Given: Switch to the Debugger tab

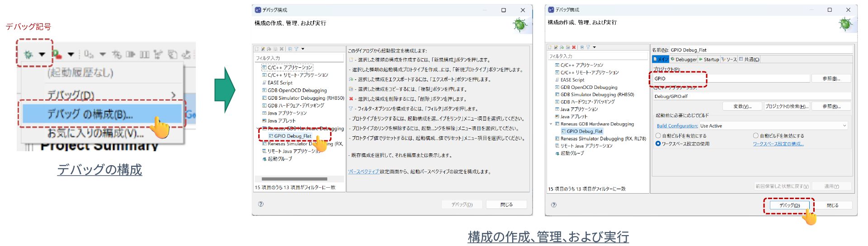Looking at the screenshot, I should click(684, 59).
